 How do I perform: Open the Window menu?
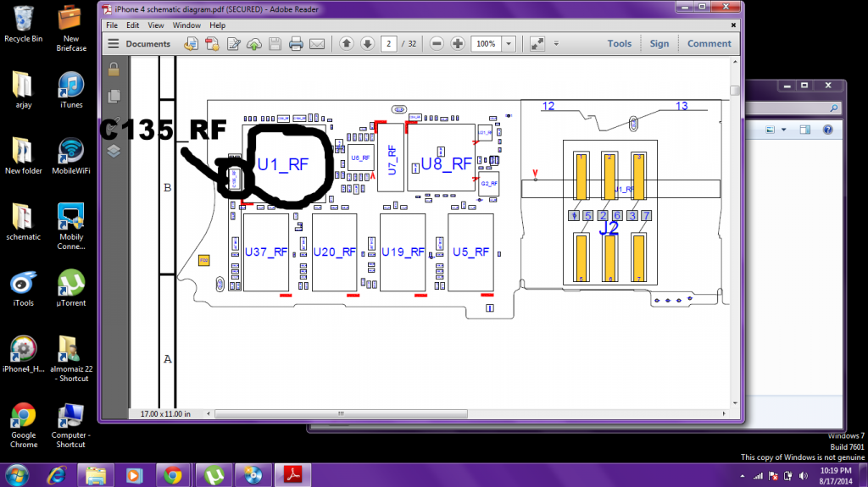click(186, 25)
